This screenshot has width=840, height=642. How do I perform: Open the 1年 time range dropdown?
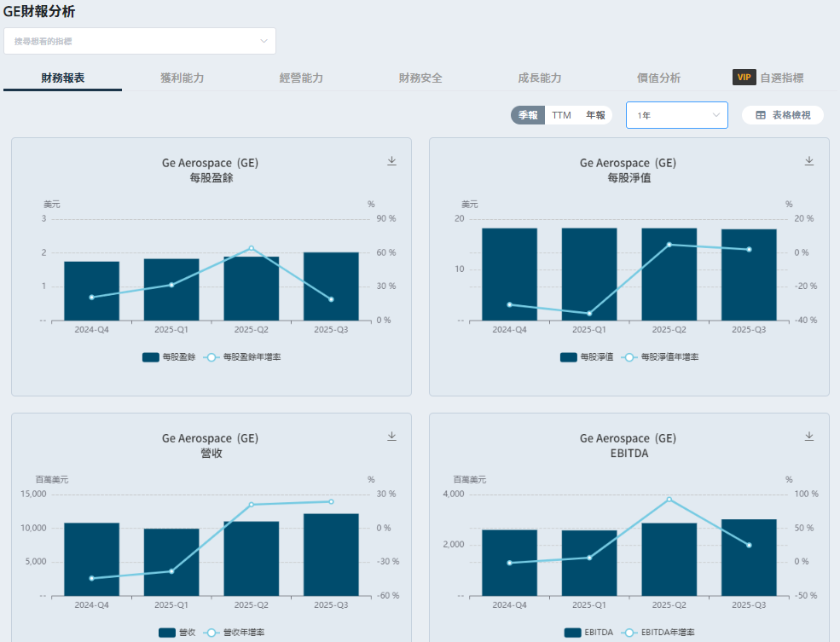click(x=676, y=115)
